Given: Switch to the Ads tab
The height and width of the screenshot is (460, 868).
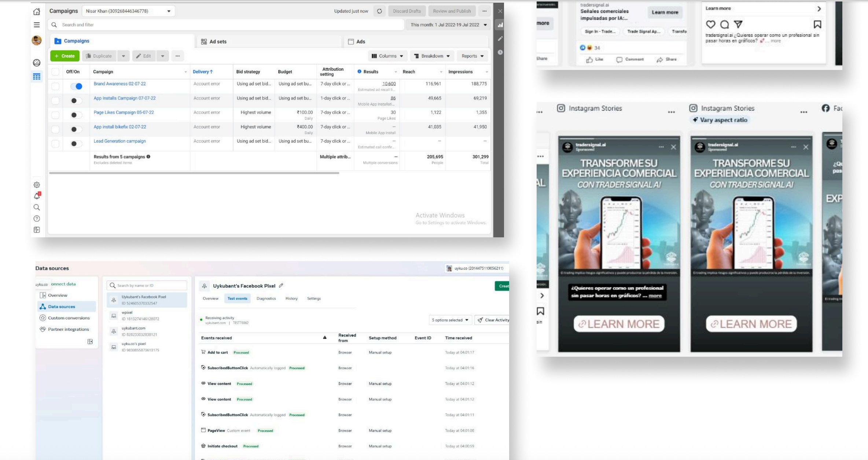Looking at the screenshot, I should point(416,41).
